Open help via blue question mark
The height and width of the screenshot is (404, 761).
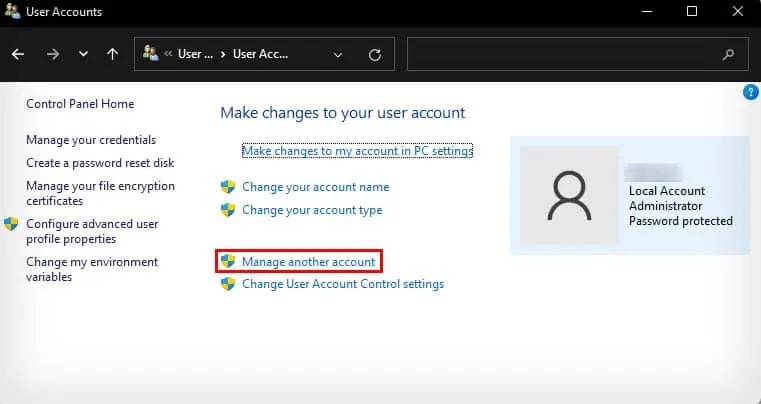coord(750,92)
